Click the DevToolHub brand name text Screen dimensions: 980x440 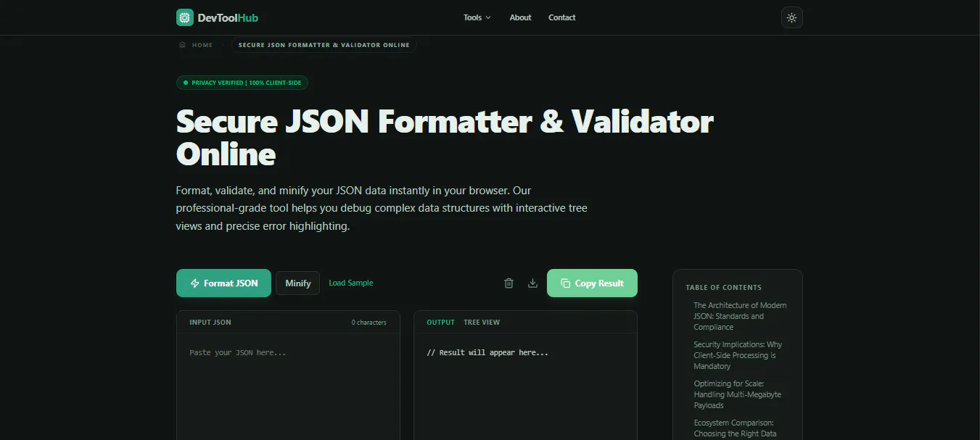coord(228,17)
